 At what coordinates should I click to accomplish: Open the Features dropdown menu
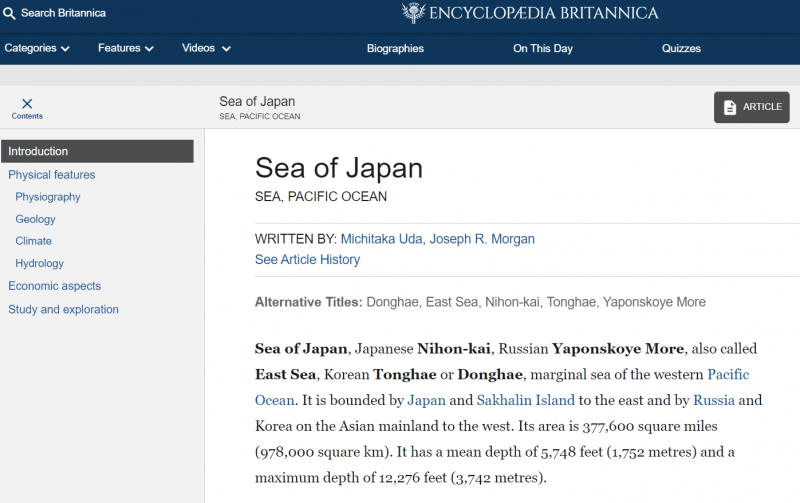126,48
